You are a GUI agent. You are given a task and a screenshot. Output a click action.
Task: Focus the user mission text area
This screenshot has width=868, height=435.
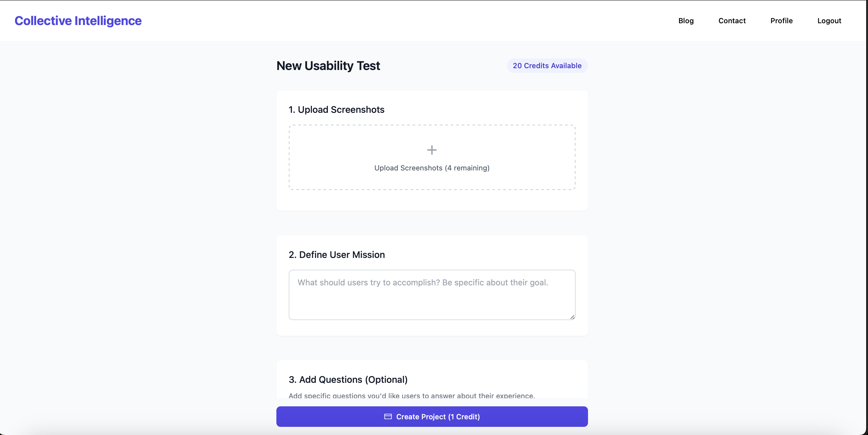(432, 295)
